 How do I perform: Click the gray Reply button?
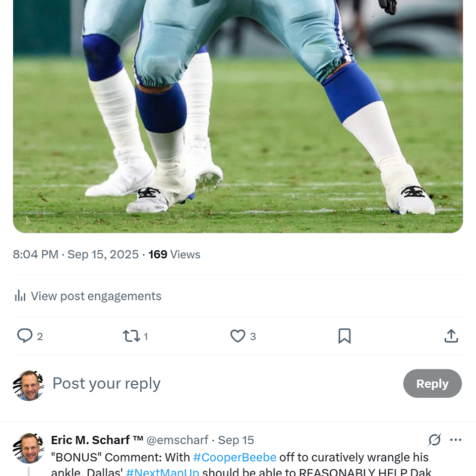coord(432,383)
